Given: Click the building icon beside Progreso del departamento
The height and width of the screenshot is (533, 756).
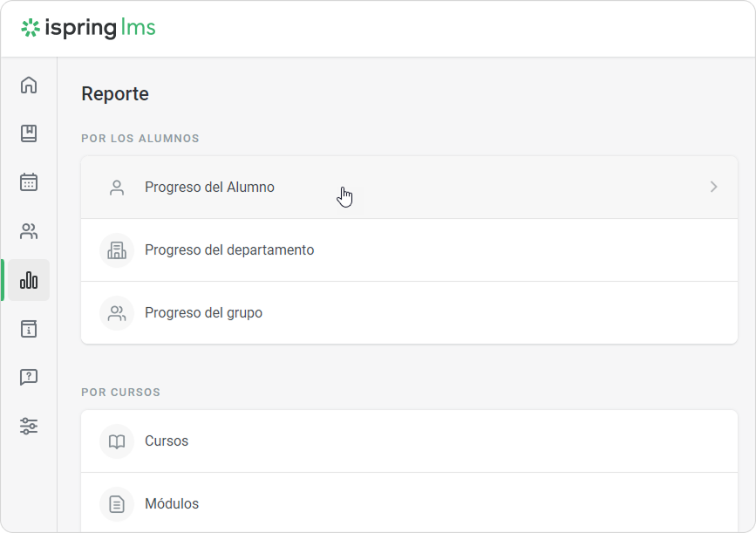Looking at the screenshot, I should coord(117,250).
